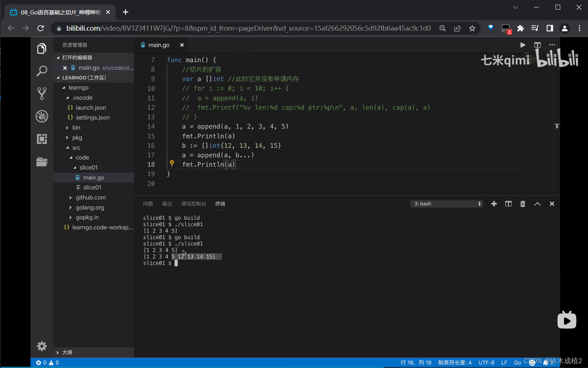Screen dimensions: 588x368
Task: Switch to the Terminal panel tab
Action: click(220, 204)
